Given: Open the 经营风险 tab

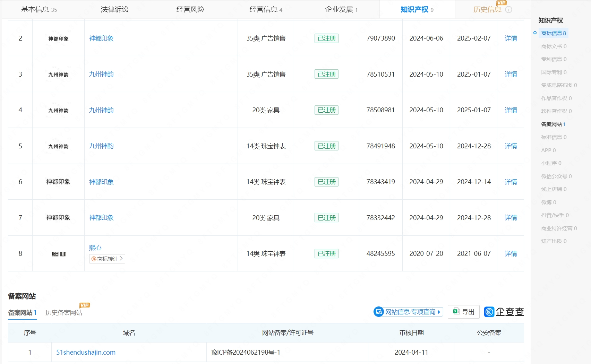Looking at the screenshot, I should click(190, 9).
